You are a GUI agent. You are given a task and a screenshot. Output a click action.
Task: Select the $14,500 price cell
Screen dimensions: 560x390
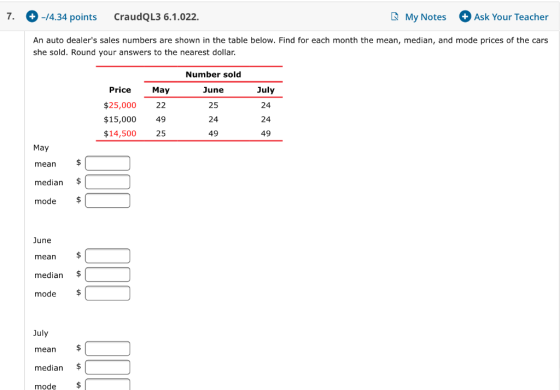[120, 134]
